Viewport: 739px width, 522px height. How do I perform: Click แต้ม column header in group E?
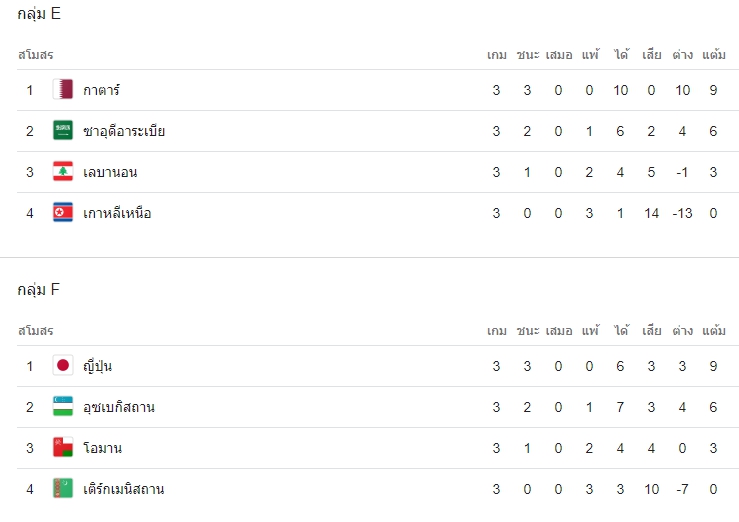pos(714,55)
